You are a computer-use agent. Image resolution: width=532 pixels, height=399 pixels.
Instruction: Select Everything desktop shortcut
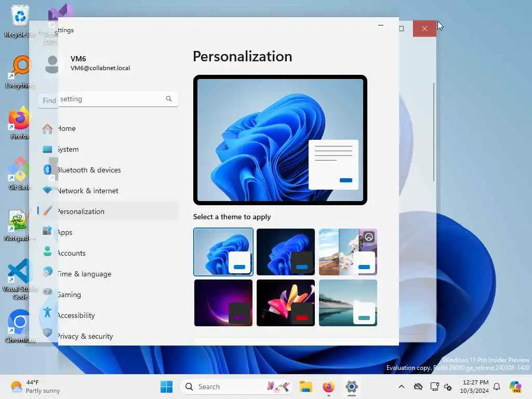pyautogui.click(x=20, y=72)
